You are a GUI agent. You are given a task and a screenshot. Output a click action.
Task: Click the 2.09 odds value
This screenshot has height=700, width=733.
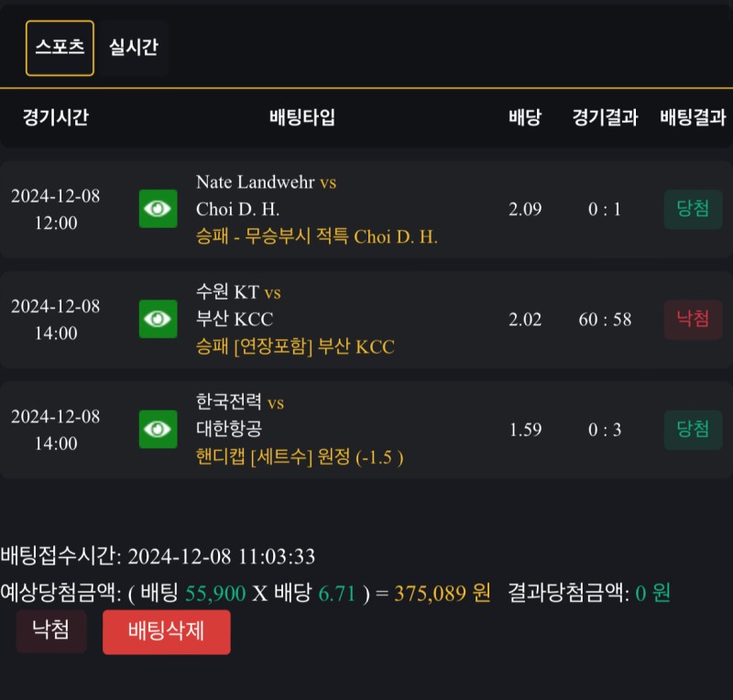(x=525, y=209)
